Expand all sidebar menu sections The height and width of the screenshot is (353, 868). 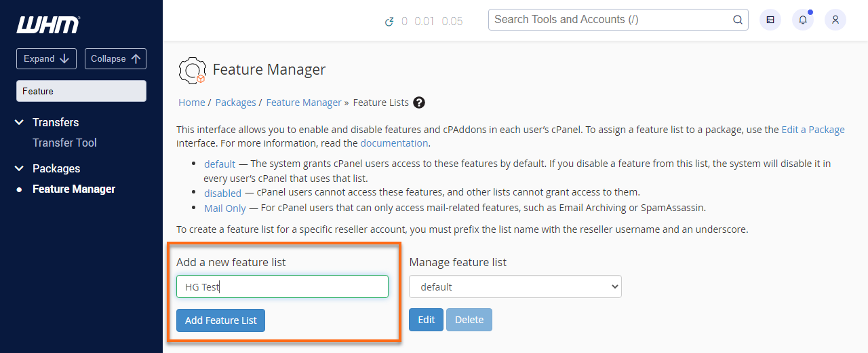point(46,58)
